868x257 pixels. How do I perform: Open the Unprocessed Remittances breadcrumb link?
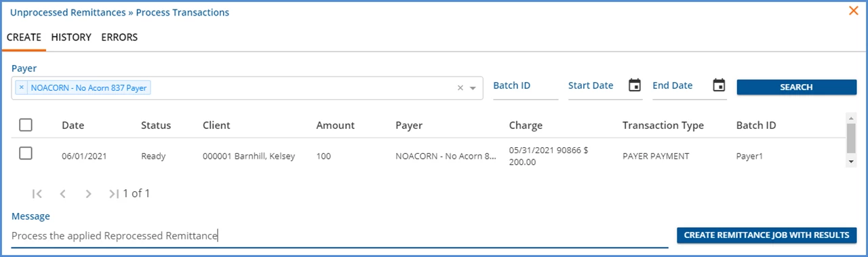tap(68, 12)
